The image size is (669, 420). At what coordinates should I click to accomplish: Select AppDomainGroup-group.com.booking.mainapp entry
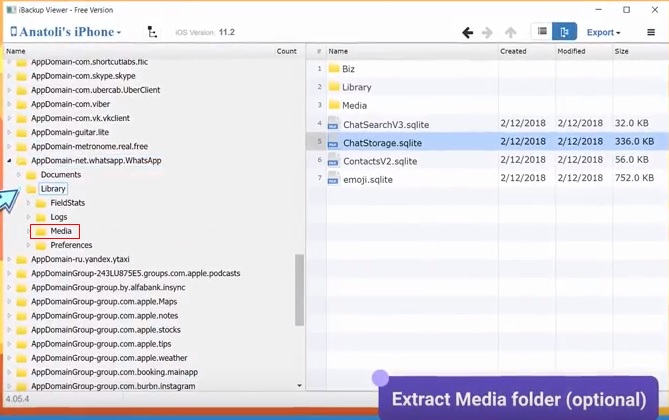pos(114,372)
